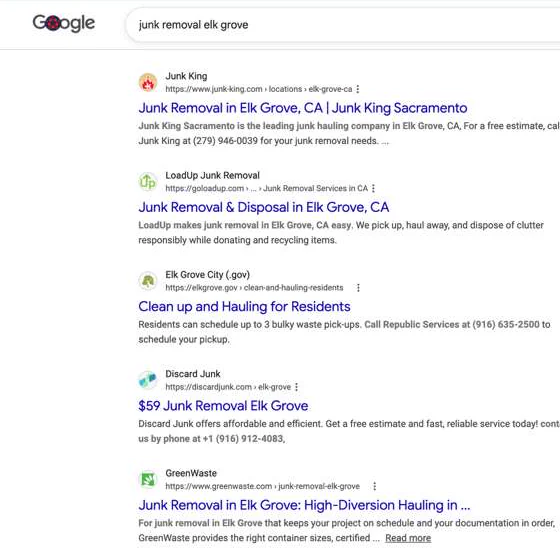The width and height of the screenshot is (560, 560).
Task: Open the three-dot menu for Discard Junk result
Action: click(296, 387)
